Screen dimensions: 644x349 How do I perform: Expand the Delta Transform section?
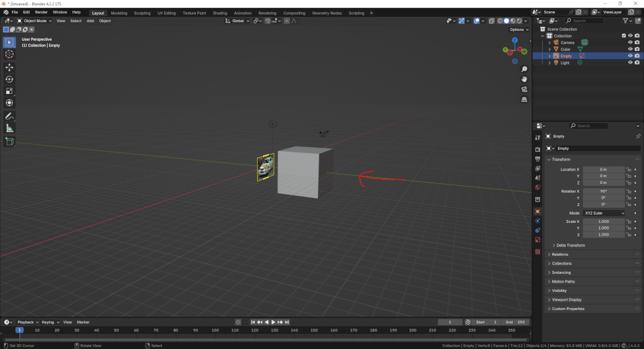[x=570, y=245]
